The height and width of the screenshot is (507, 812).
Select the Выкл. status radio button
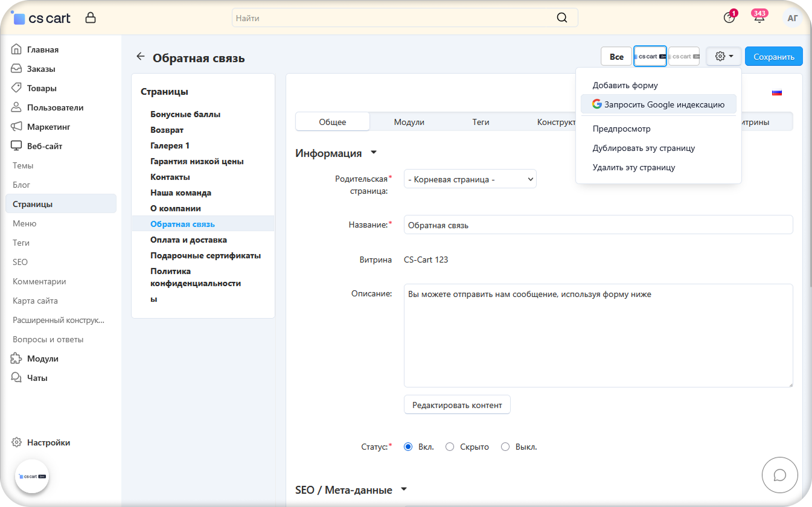[505, 447]
